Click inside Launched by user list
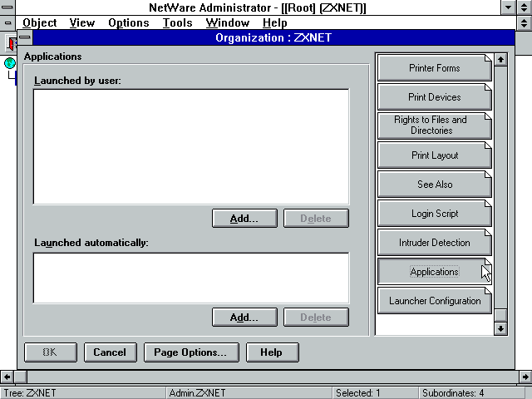Screen dimensions: 532x399 tap(191, 146)
